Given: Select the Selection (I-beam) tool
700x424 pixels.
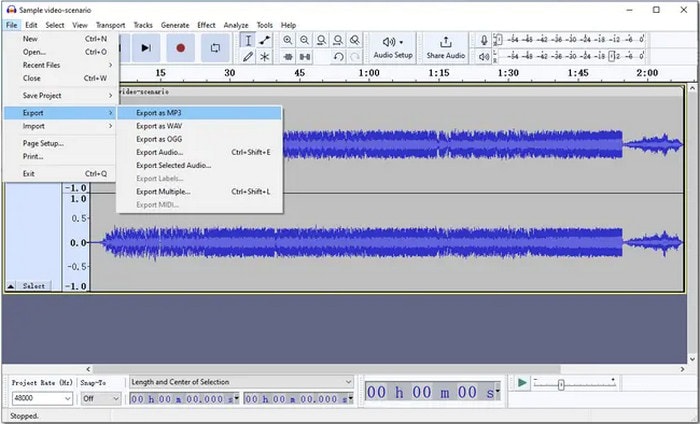Looking at the screenshot, I should (x=248, y=40).
